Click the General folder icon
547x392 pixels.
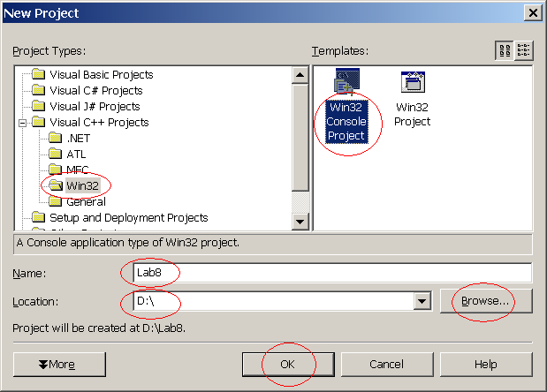coord(55,201)
